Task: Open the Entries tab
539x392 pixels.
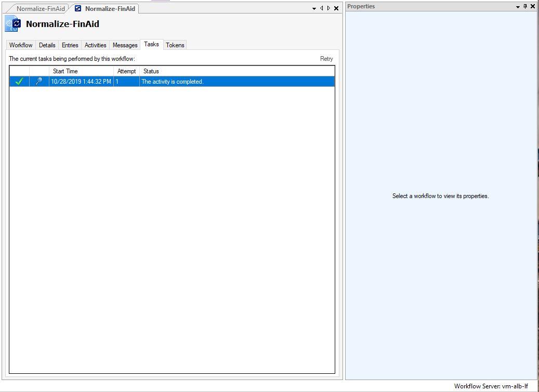Action: 70,45
